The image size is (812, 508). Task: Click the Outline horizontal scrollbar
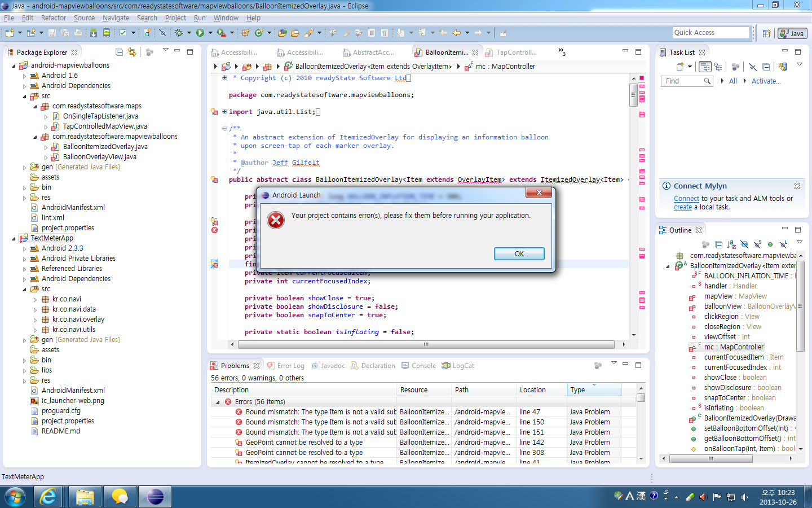711,458
